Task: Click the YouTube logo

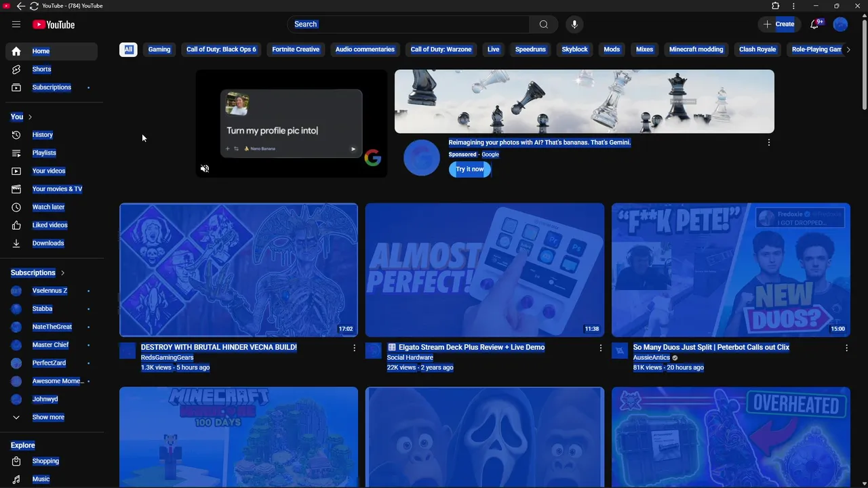Action: [x=54, y=24]
